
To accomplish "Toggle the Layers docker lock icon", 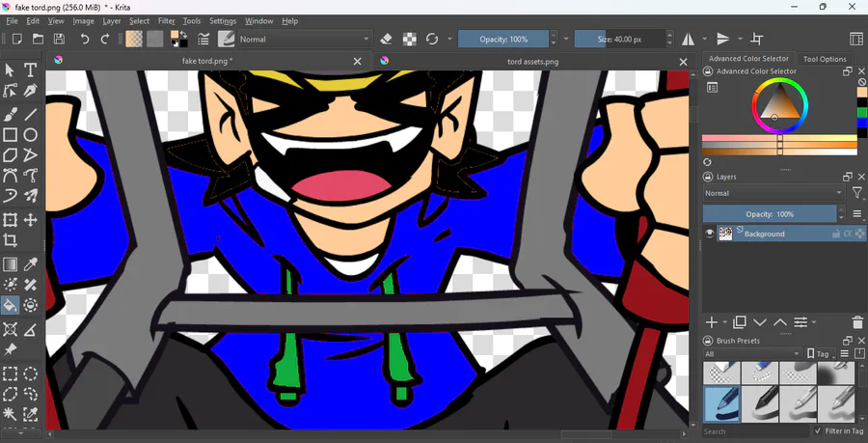I will pos(708,177).
